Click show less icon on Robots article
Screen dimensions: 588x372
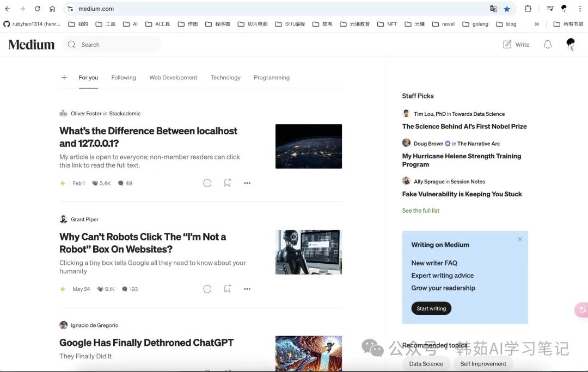tap(207, 289)
